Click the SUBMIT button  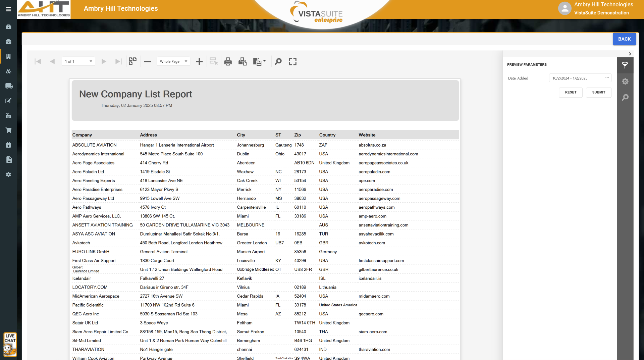pos(598,92)
